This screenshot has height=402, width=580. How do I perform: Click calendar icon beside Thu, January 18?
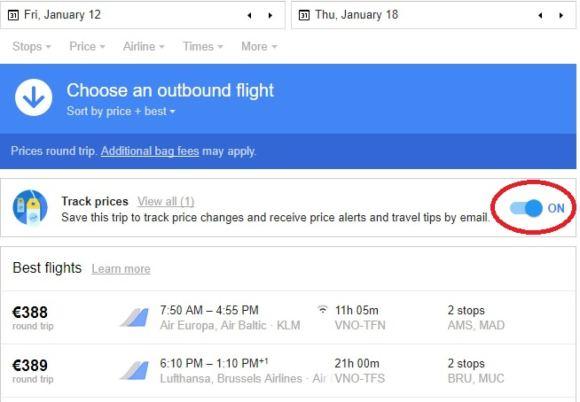pos(304,15)
